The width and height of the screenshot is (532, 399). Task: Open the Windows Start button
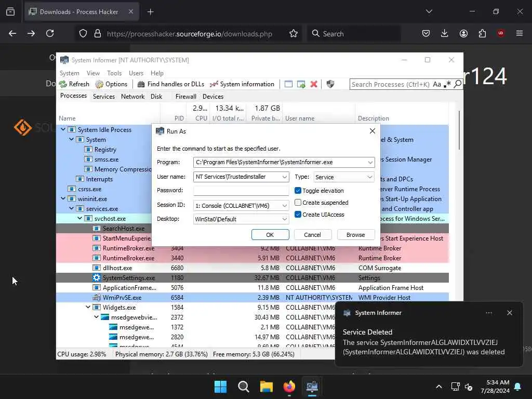pos(220,387)
